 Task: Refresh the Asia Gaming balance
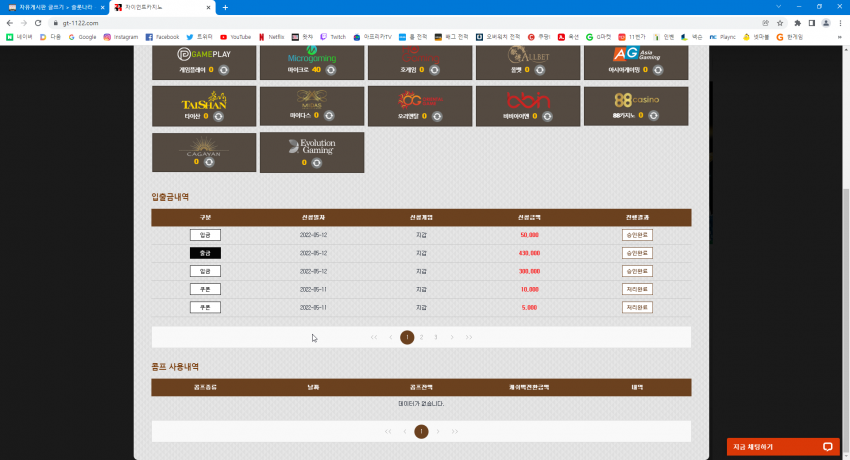click(658, 70)
